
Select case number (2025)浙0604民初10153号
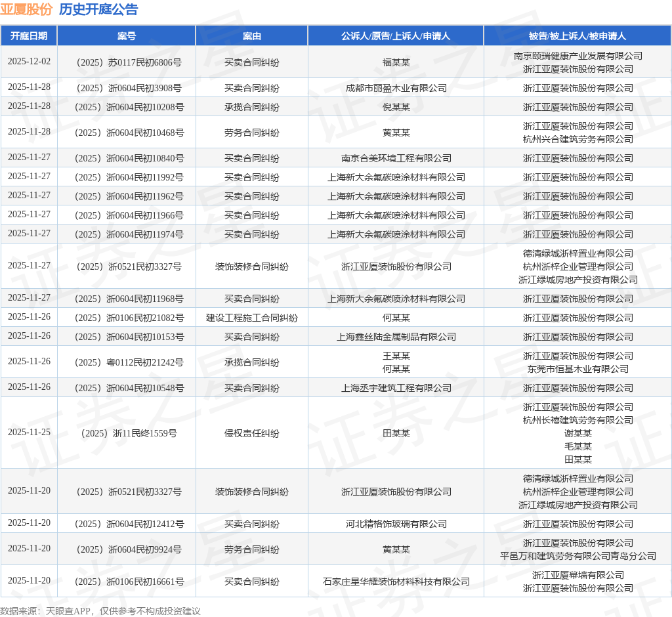click(x=129, y=337)
